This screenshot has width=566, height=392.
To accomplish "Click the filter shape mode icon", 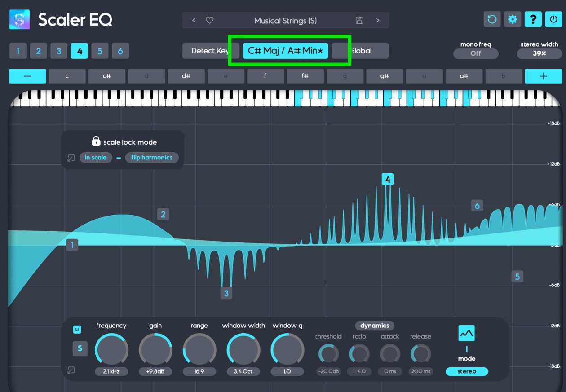I will 467,333.
